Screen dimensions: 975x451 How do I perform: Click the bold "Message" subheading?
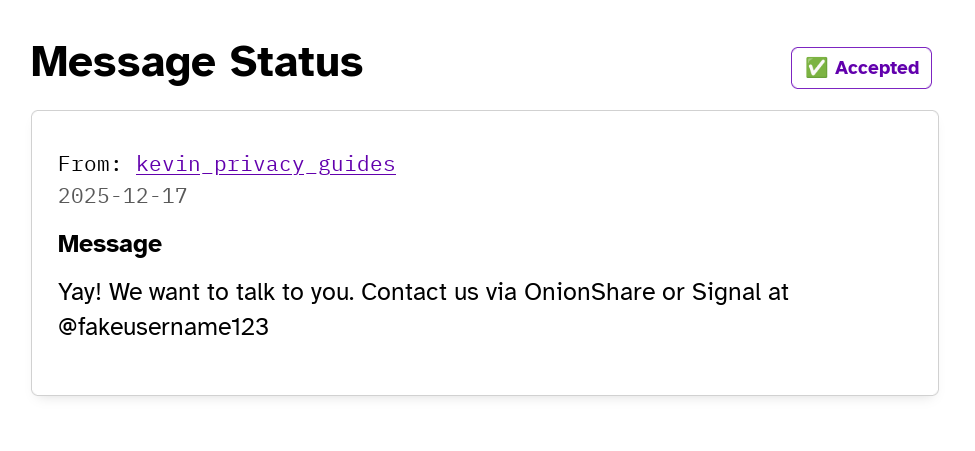[110, 244]
